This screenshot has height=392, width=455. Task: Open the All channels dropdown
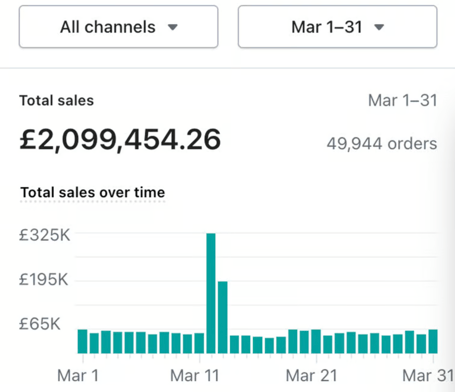(118, 27)
